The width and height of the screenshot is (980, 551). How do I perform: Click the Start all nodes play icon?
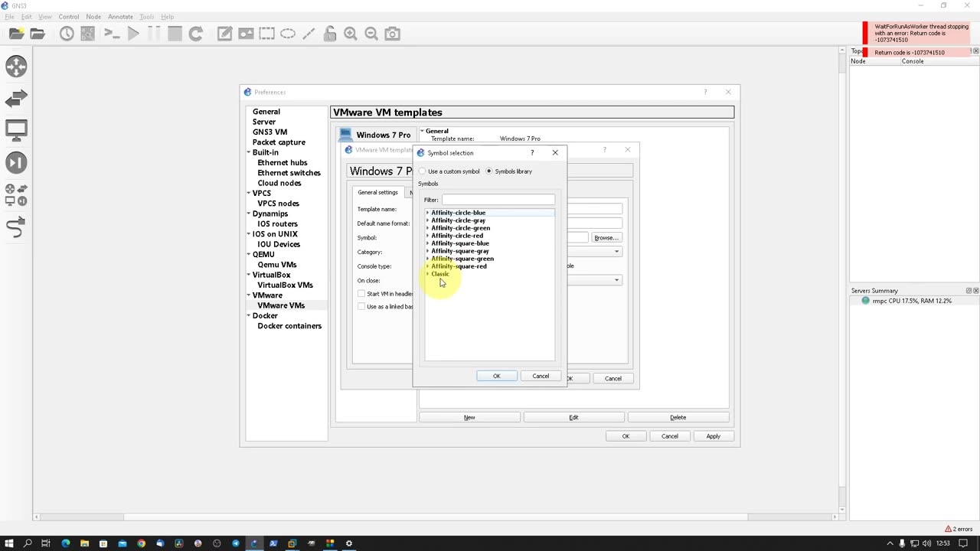[133, 34]
